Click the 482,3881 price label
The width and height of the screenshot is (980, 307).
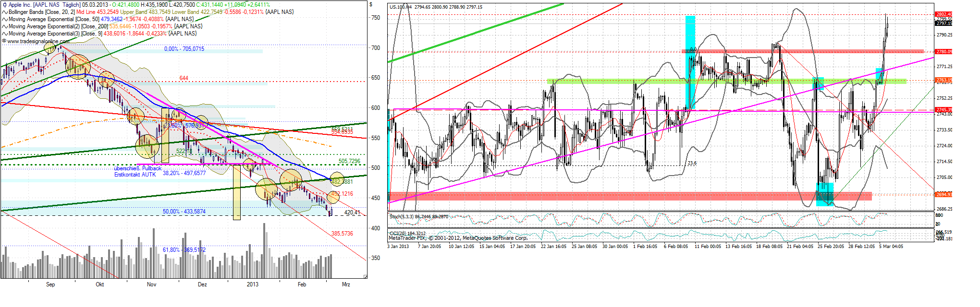point(342,182)
